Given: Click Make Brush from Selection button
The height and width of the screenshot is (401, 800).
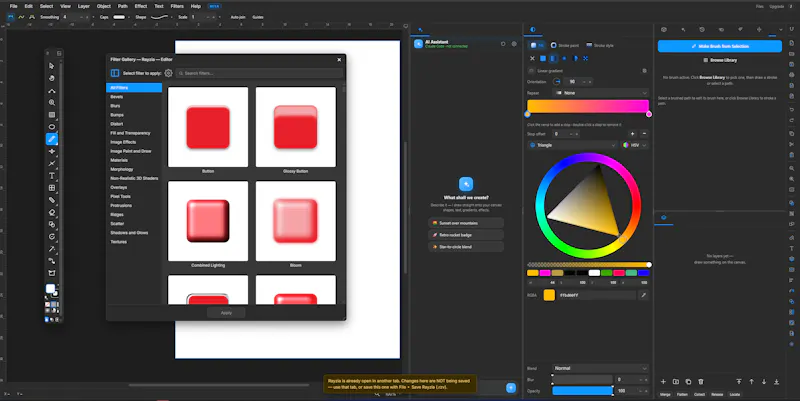Looking at the screenshot, I should coord(719,46).
